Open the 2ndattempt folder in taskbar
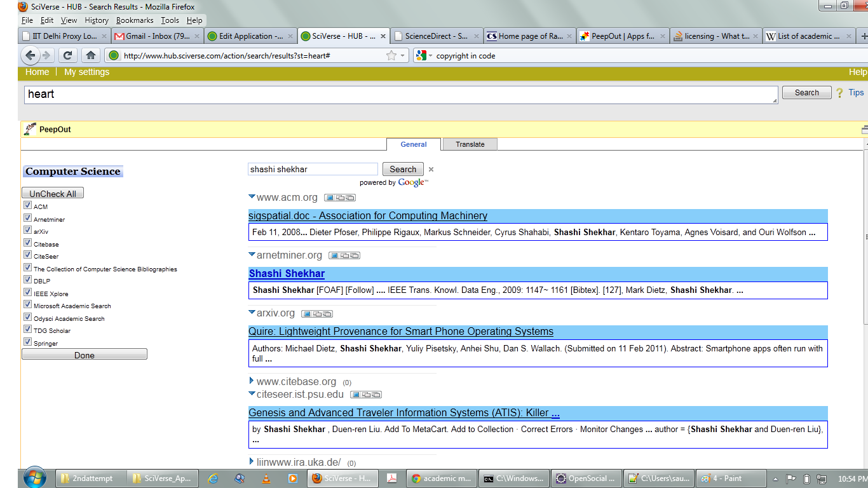Image resolution: width=868 pixels, height=488 pixels. [x=91, y=478]
